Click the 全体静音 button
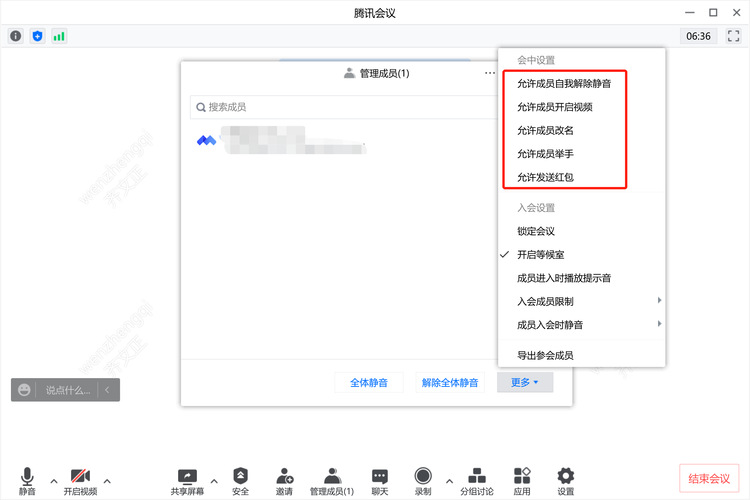 click(x=369, y=382)
